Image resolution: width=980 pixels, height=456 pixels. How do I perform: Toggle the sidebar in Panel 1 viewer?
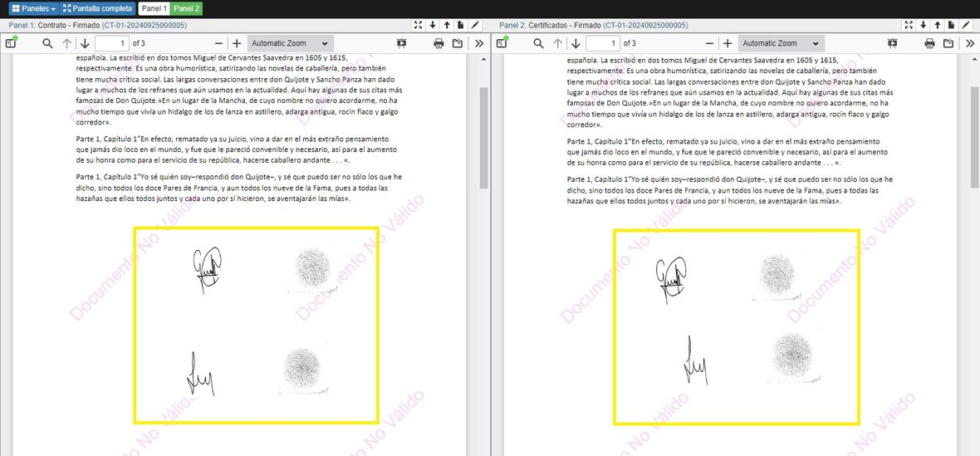pyautogui.click(x=11, y=43)
